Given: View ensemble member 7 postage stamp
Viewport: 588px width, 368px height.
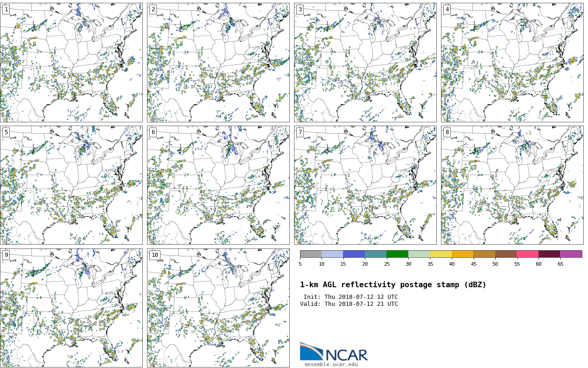Looking at the screenshot, I should coord(365,185).
